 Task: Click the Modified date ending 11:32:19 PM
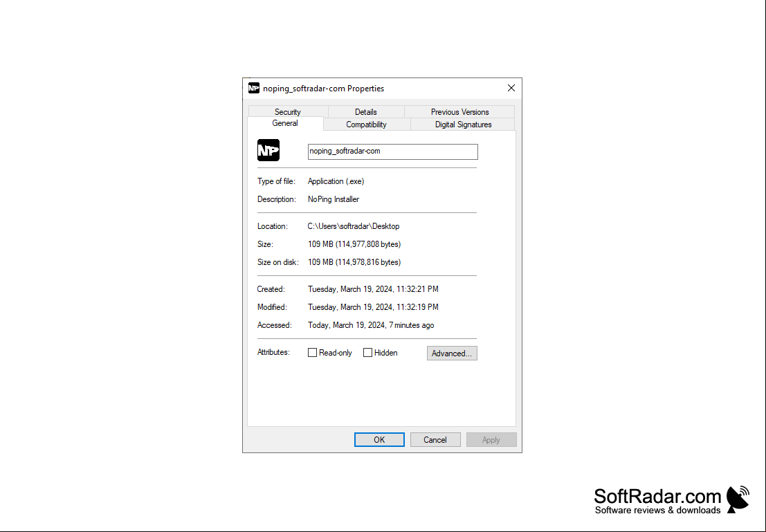(x=373, y=307)
